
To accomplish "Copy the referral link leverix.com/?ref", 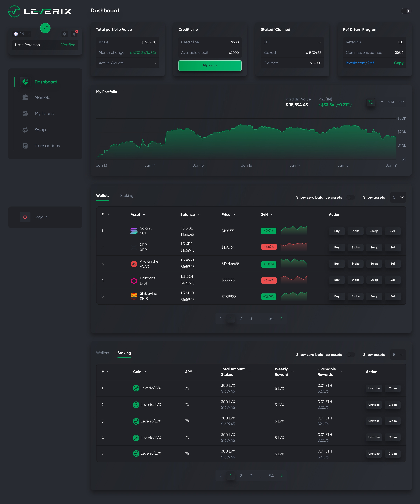I will 399,63.
